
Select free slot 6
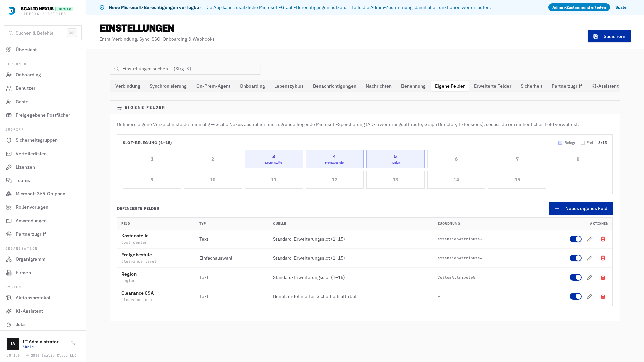tap(456, 159)
